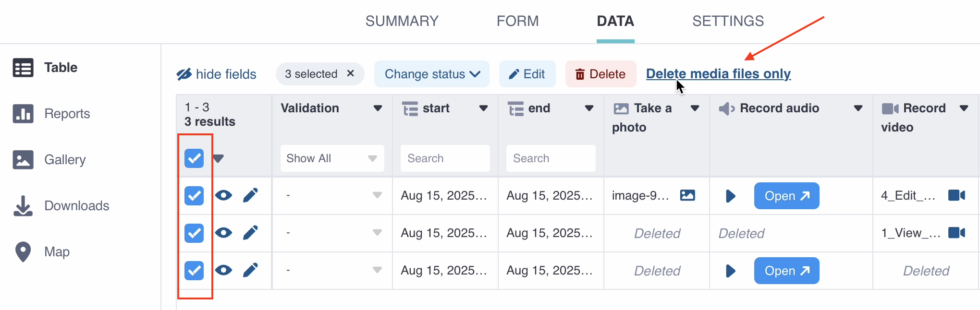The image size is (980, 310).
Task: Open the Record audio column menu arrow
Action: 858,108
